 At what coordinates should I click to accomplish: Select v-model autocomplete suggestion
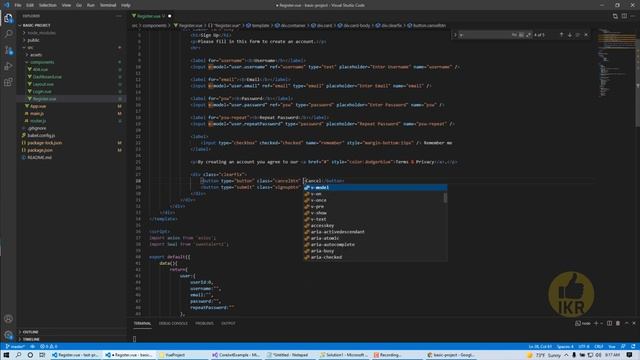[x=375, y=188]
